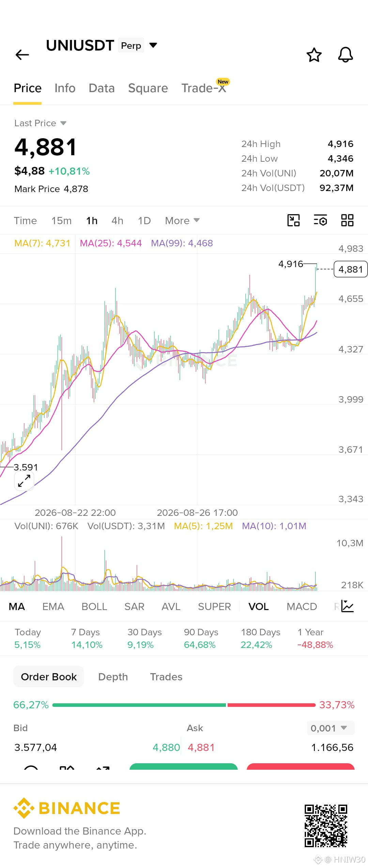Click the bid quantity 3.577,04

click(35, 748)
